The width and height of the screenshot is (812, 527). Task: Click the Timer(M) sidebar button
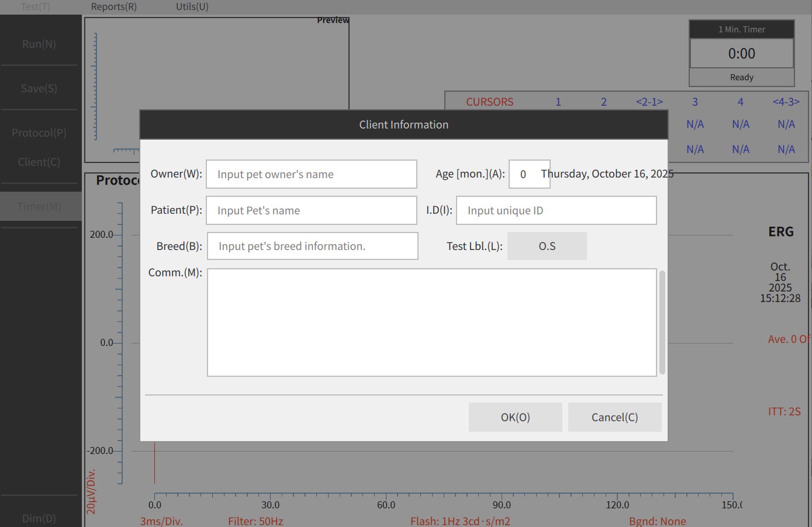point(39,206)
